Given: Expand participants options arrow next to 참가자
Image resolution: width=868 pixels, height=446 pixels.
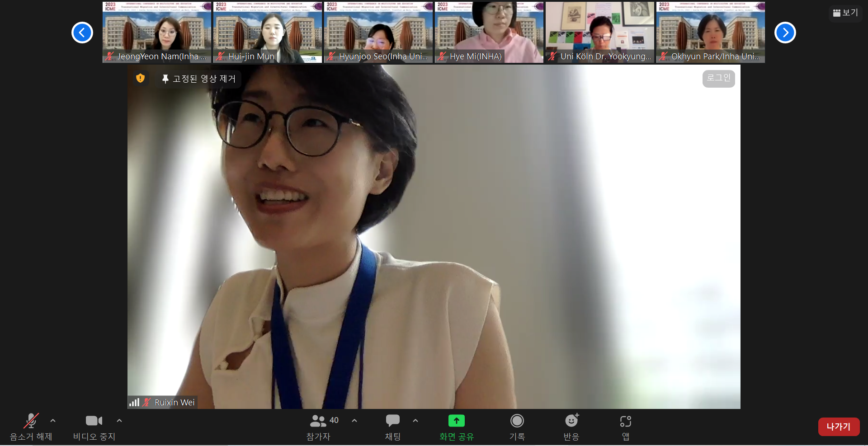Looking at the screenshot, I should tap(354, 421).
